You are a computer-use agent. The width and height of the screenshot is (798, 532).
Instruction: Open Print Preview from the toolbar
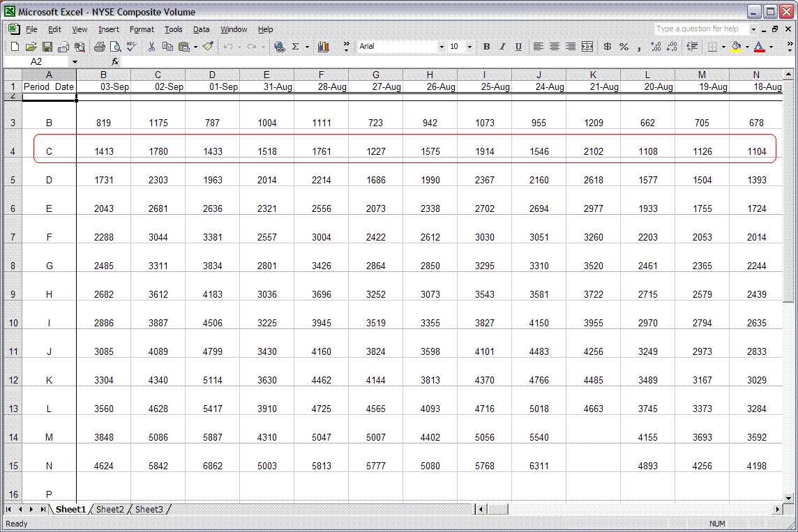(116, 47)
